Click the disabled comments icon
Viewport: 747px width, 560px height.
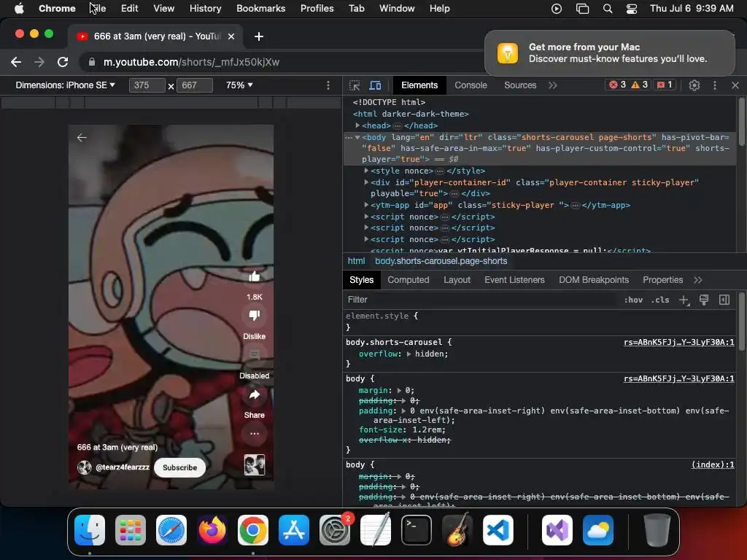255,355
